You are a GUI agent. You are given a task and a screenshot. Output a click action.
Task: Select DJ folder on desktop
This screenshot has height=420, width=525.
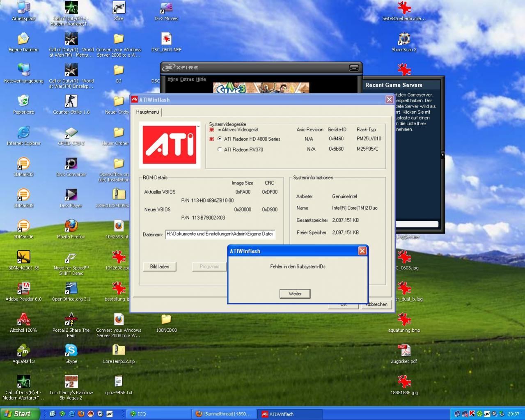point(119,73)
